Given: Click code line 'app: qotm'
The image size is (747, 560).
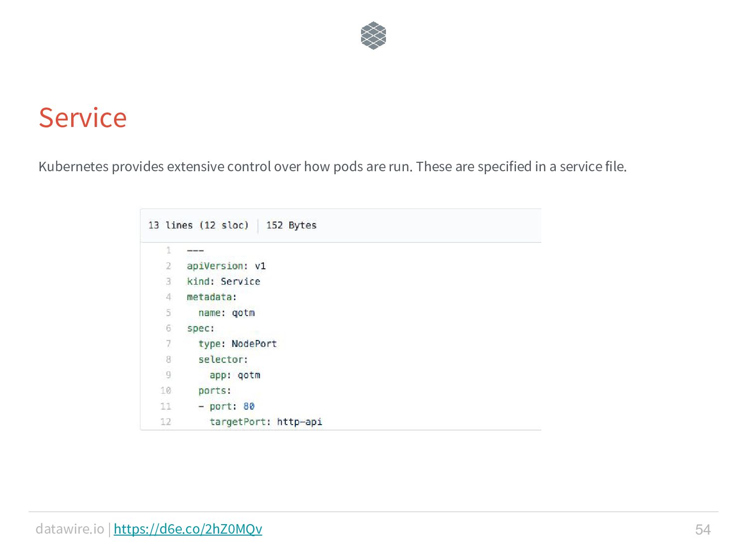Looking at the screenshot, I should tap(235, 375).
